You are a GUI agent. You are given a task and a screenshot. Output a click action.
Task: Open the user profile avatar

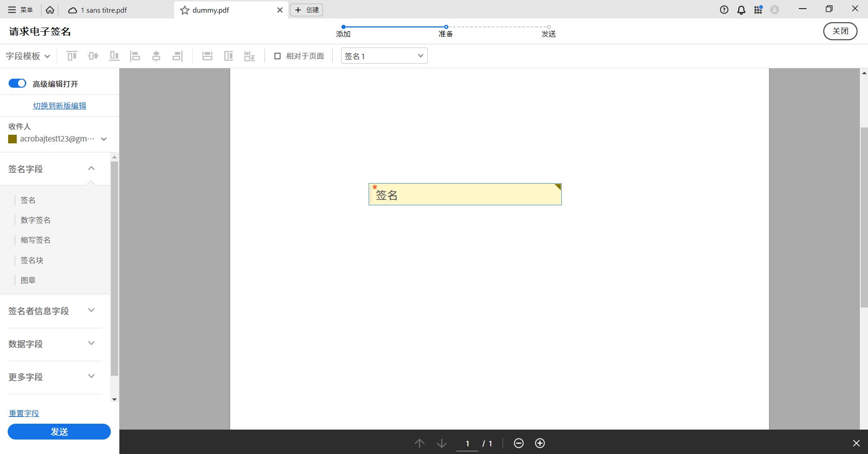pyautogui.click(x=774, y=10)
